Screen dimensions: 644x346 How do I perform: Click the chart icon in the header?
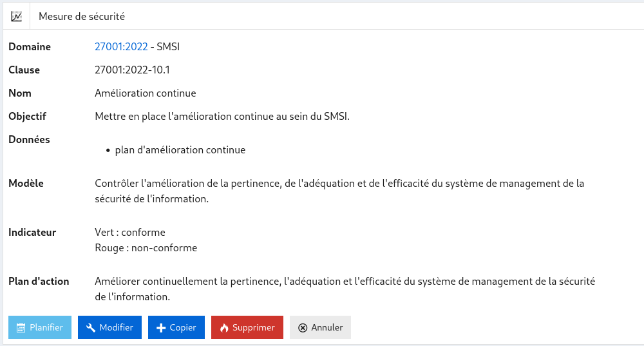(17, 16)
